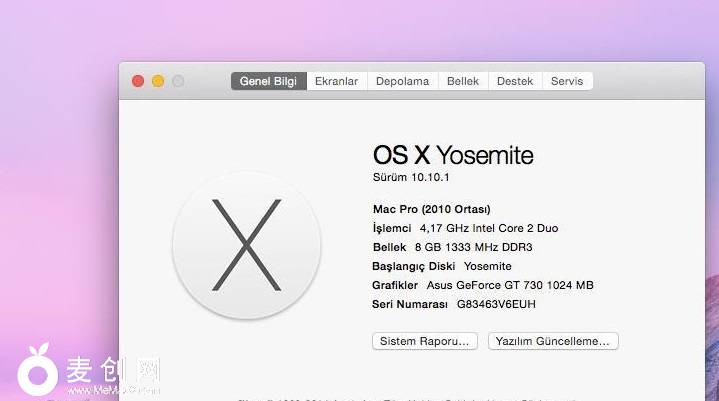Open the Servis tab
Viewport: 719px width, 401px height.
567,81
